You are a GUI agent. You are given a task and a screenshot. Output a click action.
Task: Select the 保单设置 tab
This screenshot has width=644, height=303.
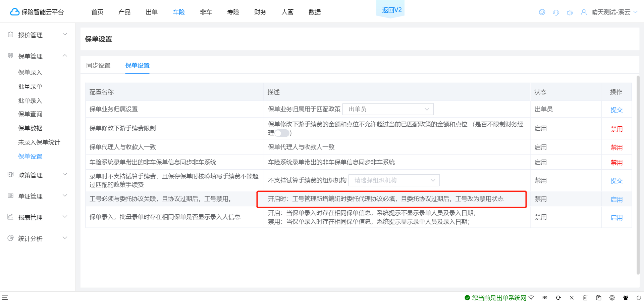[138, 66]
